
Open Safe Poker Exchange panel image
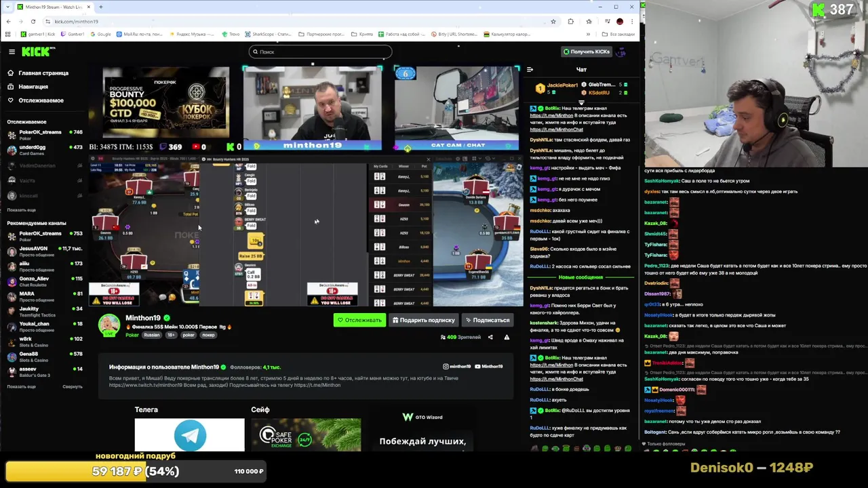point(306,434)
